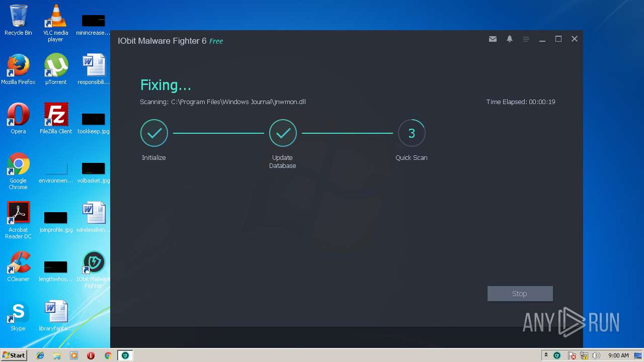Open Chrome from the taskbar
644x362 pixels.
pyautogui.click(x=108, y=355)
